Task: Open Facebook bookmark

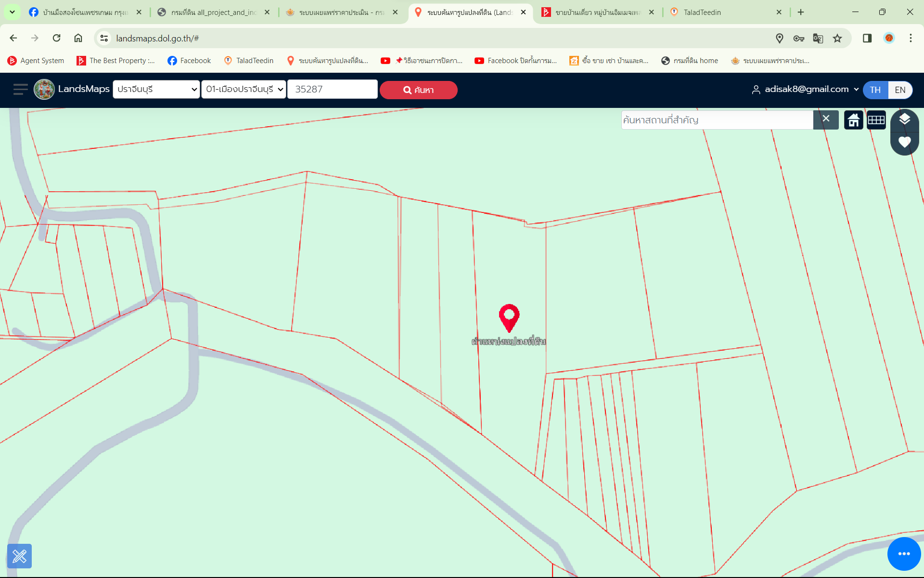Action: [189, 61]
